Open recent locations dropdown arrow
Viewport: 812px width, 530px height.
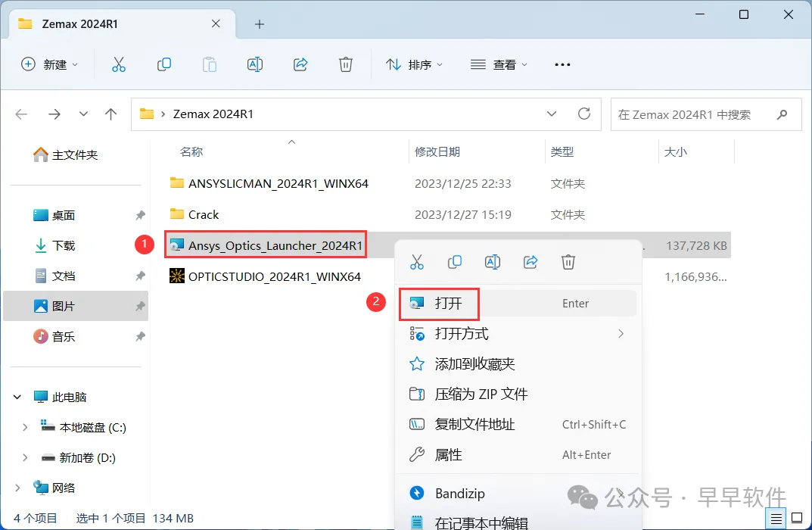click(83, 114)
